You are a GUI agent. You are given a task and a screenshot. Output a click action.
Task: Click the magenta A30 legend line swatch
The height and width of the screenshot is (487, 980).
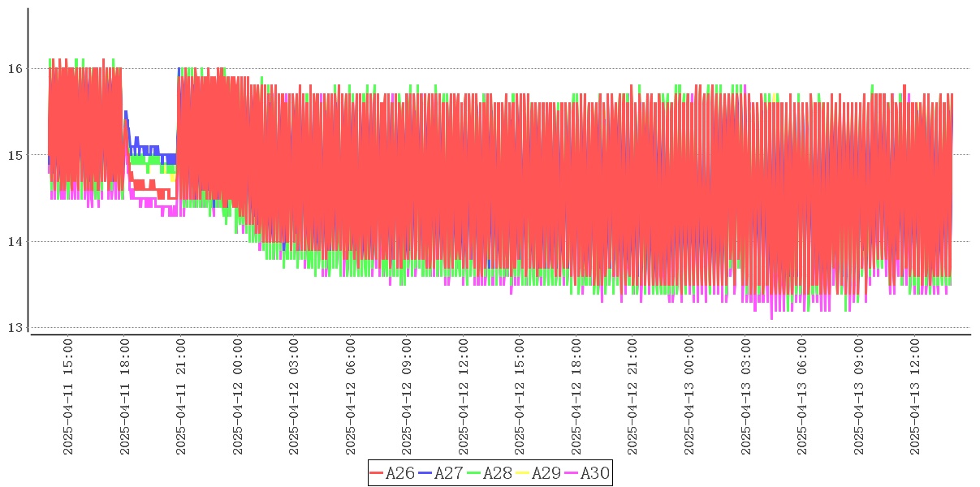pos(572,473)
